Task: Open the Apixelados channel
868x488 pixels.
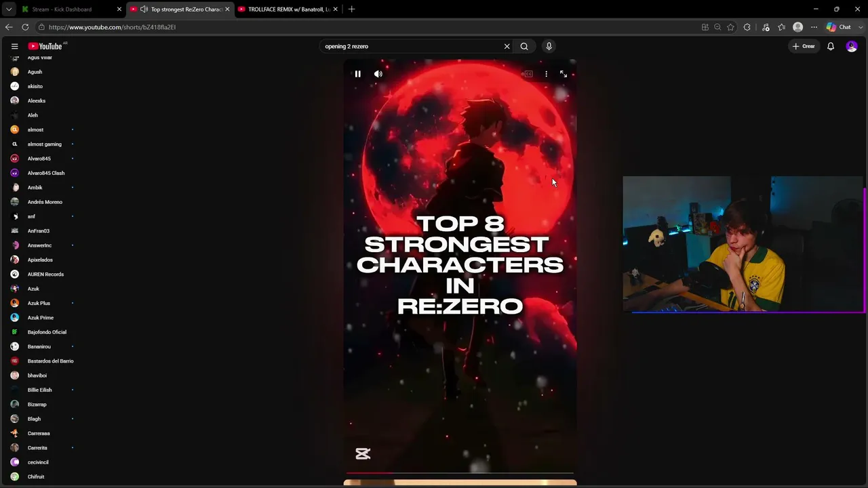Action: point(41,260)
